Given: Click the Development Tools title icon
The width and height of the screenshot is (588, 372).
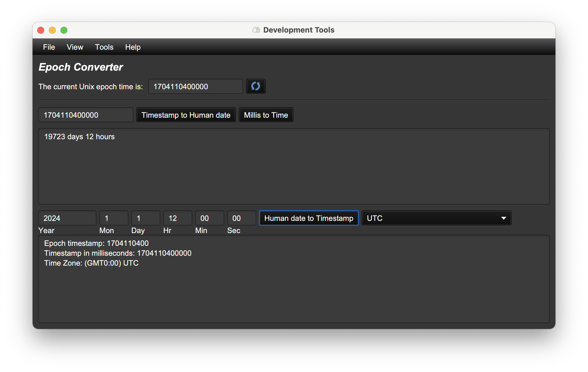Looking at the screenshot, I should 256,30.
